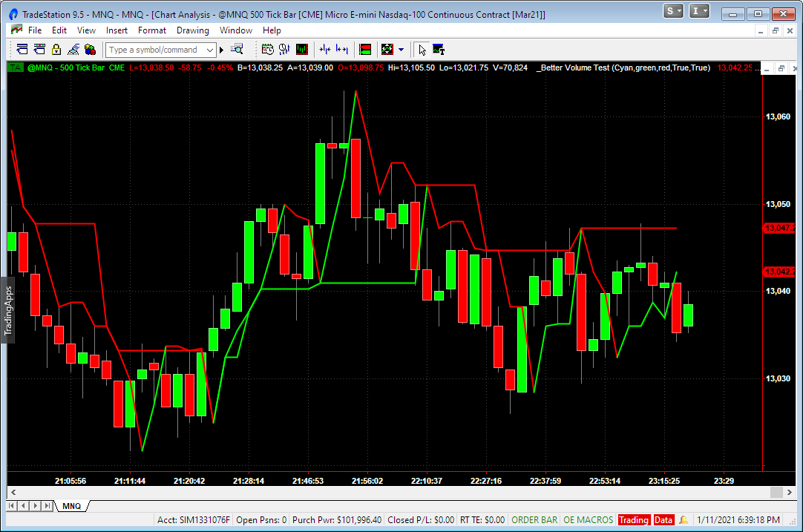Open the View menu
The height and width of the screenshot is (532, 803).
(86, 30)
